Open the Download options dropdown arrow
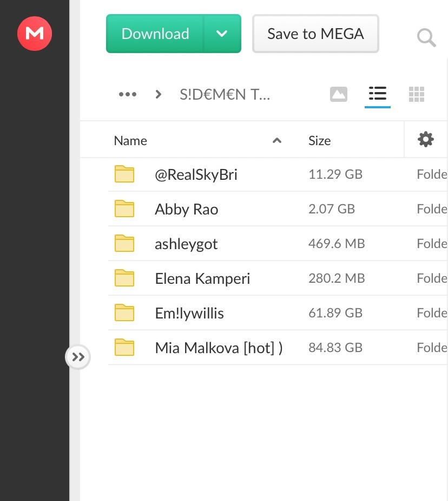The image size is (448, 501). point(222,34)
